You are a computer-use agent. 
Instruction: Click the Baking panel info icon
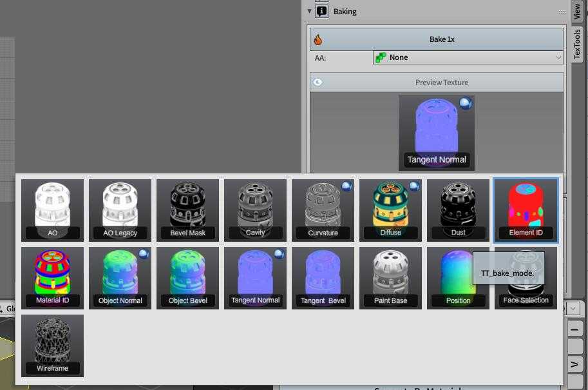322,11
